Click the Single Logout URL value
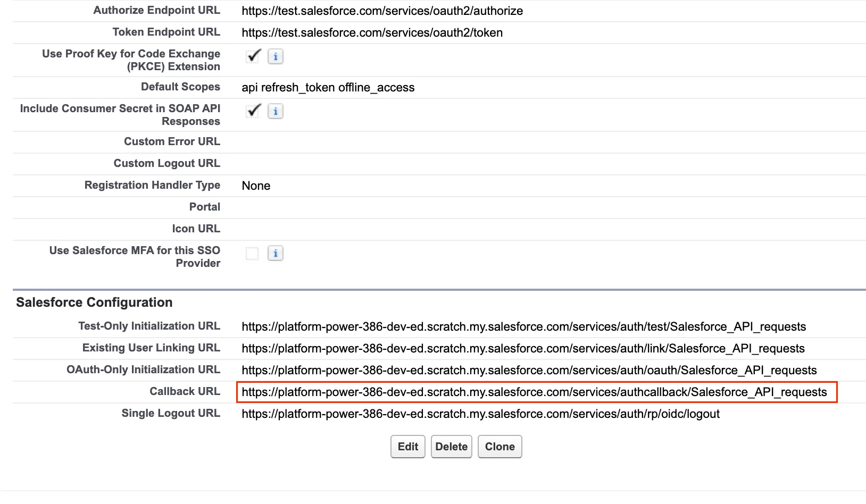Viewport: 866px width, 504px height. (x=480, y=414)
